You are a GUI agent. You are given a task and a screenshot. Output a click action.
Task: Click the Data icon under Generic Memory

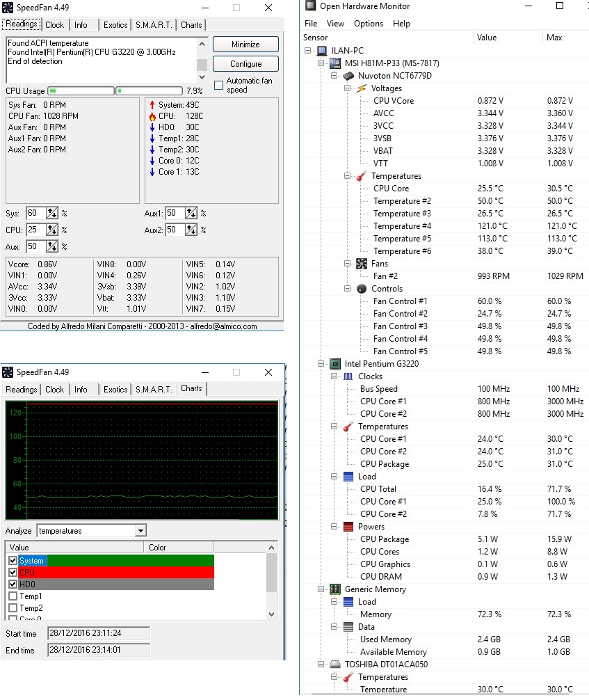click(x=348, y=627)
